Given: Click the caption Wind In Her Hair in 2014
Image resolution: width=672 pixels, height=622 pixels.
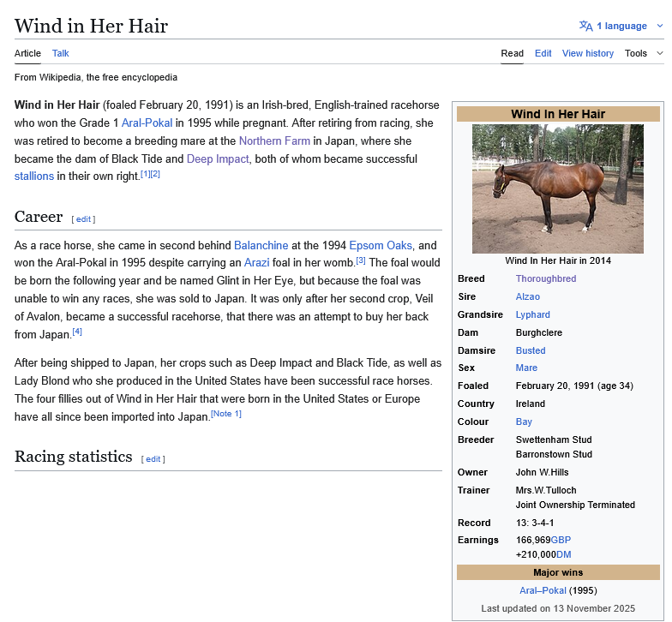Looking at the screenshot, I should coord(558,260).
